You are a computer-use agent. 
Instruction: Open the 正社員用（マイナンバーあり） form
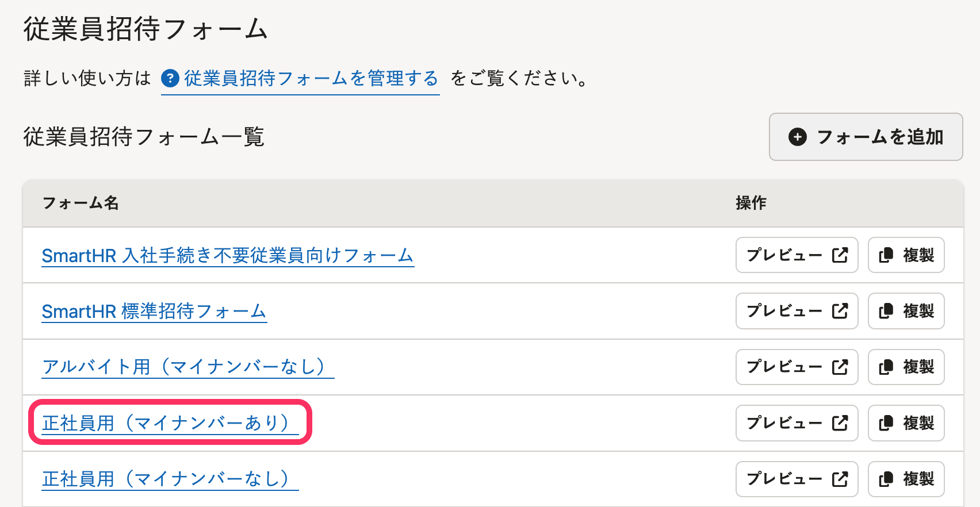coord(170,423)
